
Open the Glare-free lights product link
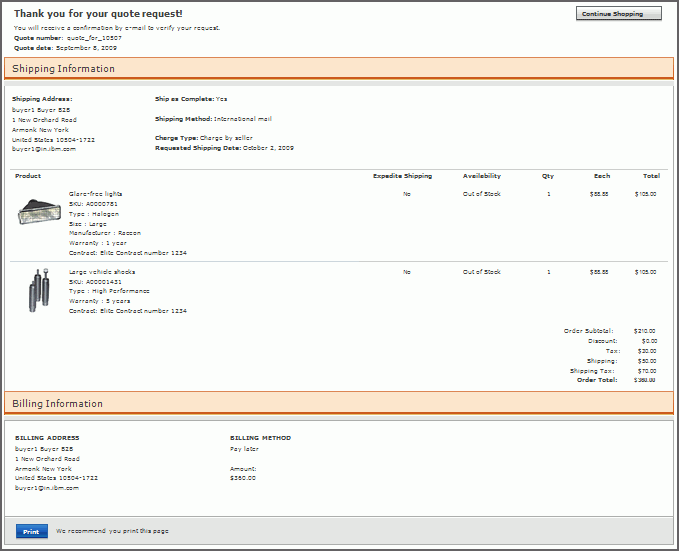point(95,194)
